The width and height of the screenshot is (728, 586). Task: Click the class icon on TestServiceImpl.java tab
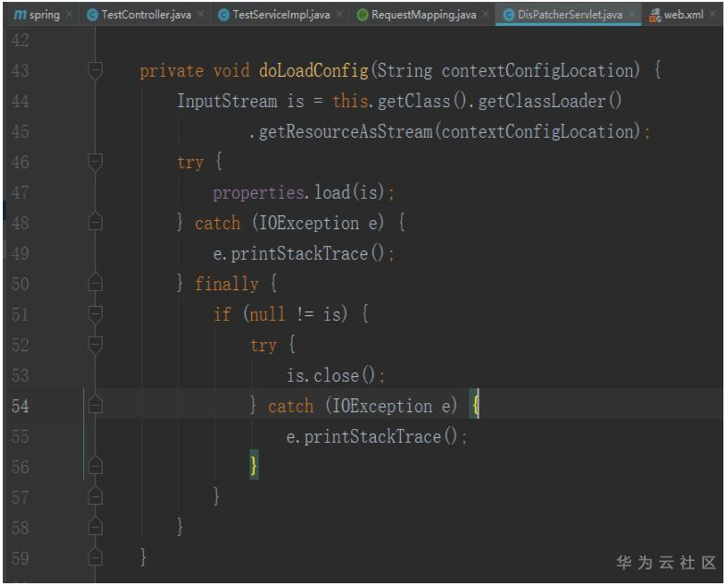click(x=224, y=16)
